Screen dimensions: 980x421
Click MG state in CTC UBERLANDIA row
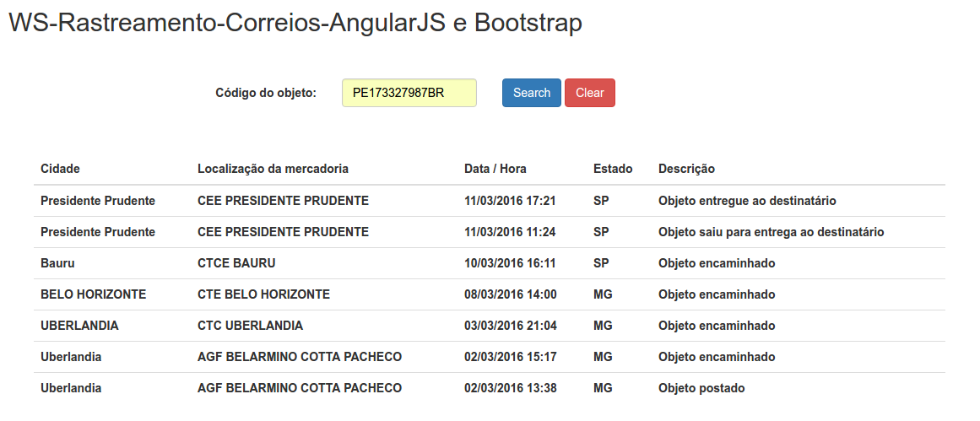[x=603, y=326]
